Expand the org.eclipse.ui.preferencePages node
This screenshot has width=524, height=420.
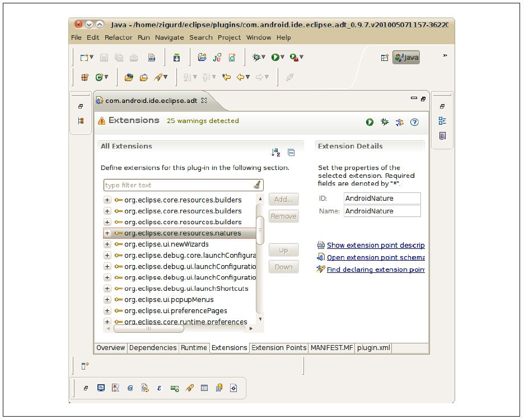[107, 310]
